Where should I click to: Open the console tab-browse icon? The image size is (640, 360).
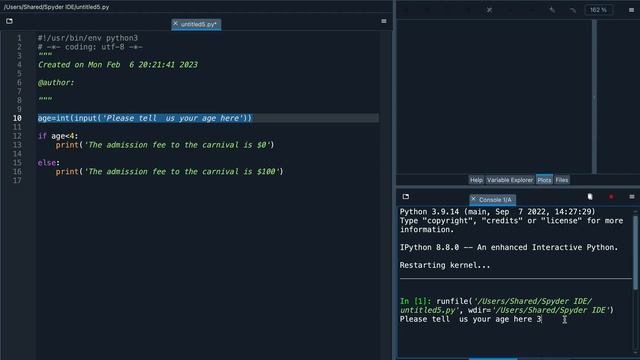coord(405,196)
